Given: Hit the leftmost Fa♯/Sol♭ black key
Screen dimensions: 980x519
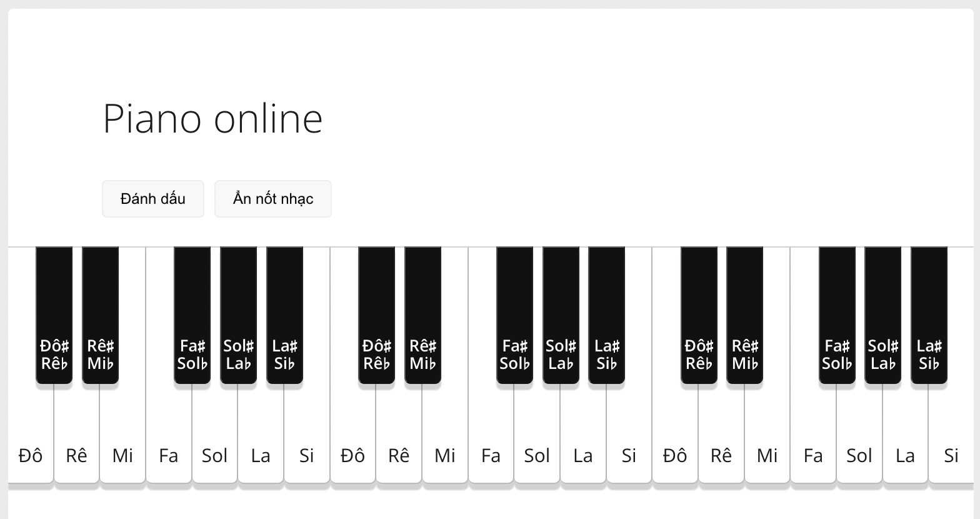Looking at the screenshot, I should (x=192, y=313).
